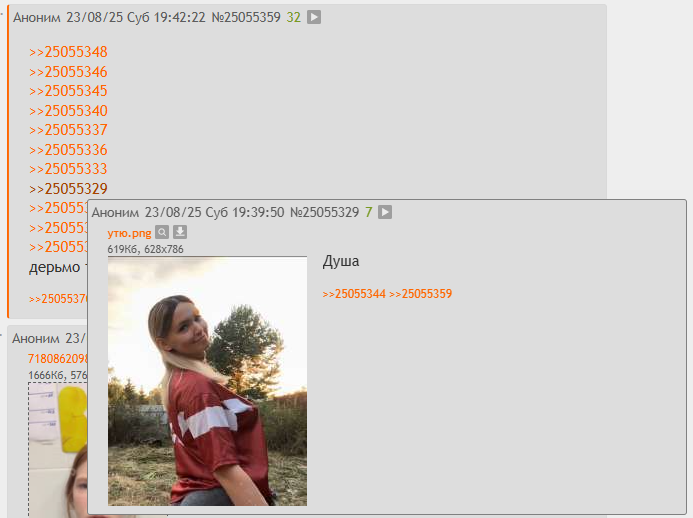Click post number №25055329 in popup header
Screen dimensions: 693x518
(x=324, y=213)
